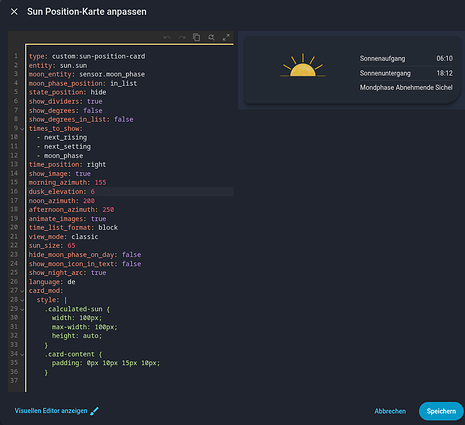Open search using the magnifier toolbar icon

pos(211,37)
